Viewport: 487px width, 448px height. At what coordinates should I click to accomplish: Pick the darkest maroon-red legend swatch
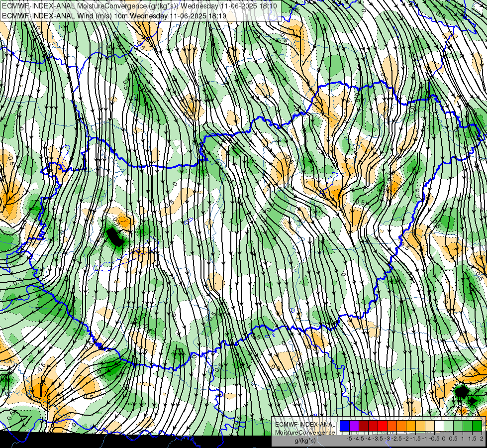point(364,426)
